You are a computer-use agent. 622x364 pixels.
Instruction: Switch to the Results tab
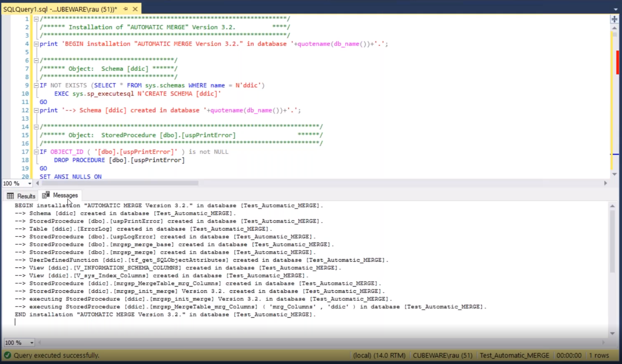click(x=21, y=196)
